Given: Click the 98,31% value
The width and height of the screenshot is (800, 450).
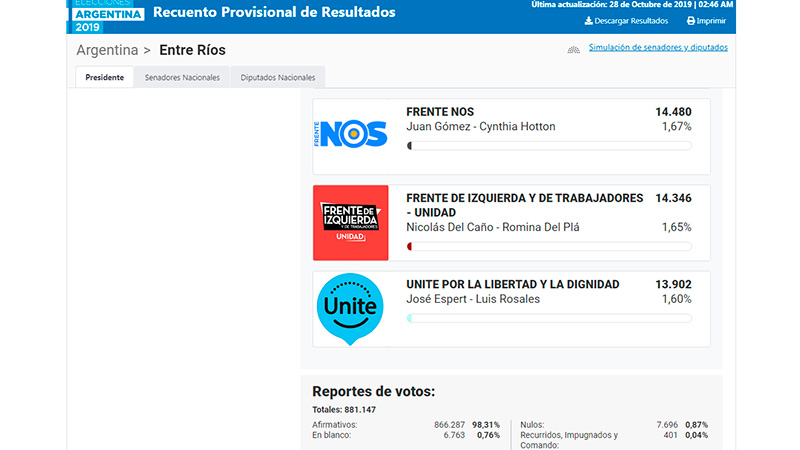Looking at the screenshot, I should pyautogui.click(x=486, y=424).
